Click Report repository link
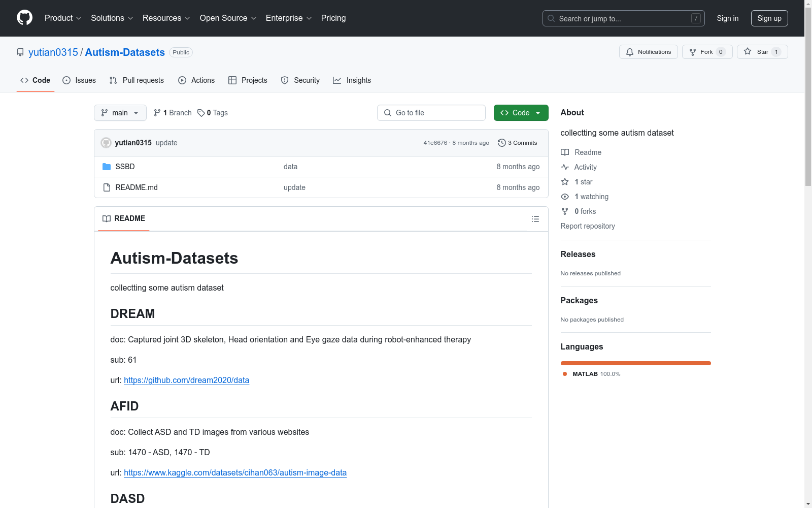This screenshot has width=812, height=508. [x=588, y=226]
